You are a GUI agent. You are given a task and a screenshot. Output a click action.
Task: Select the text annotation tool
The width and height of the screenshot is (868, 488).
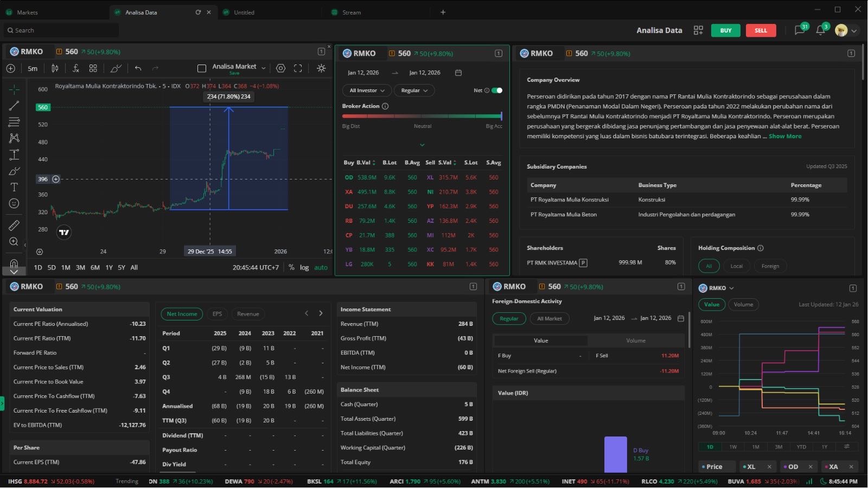click(14, 187)
